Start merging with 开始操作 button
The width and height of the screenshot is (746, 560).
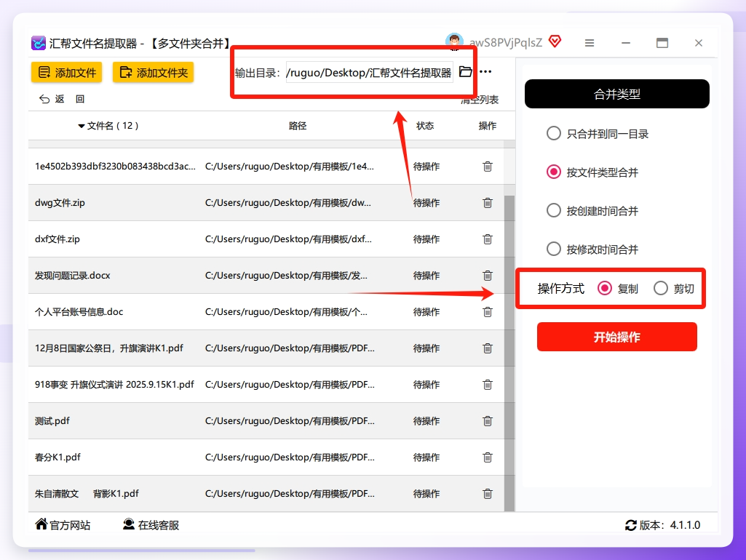[x=617, y=337]
